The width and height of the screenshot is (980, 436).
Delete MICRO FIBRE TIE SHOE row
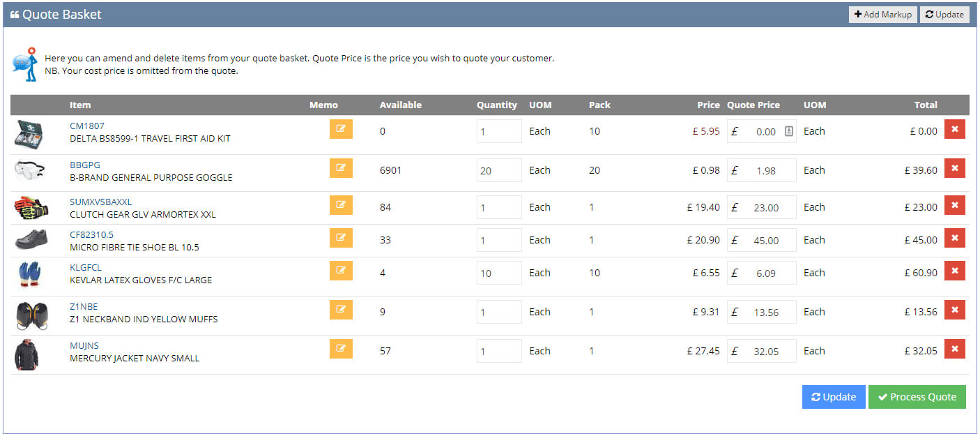click(955, 238)
